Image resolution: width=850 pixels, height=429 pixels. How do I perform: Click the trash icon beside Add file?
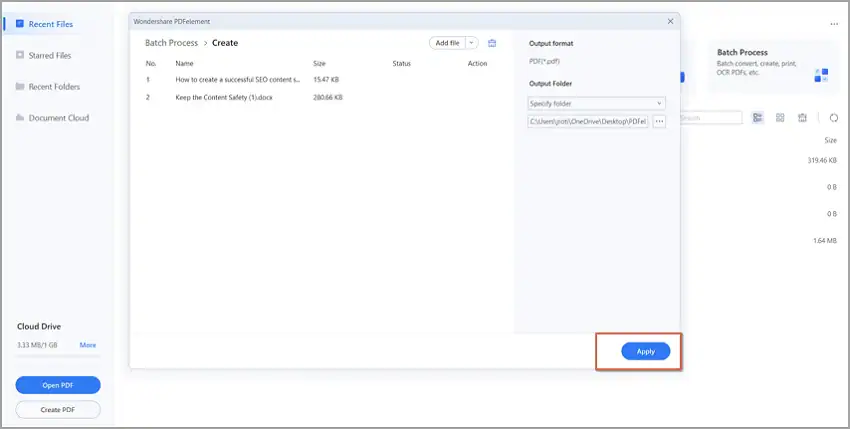click(492, 43)
